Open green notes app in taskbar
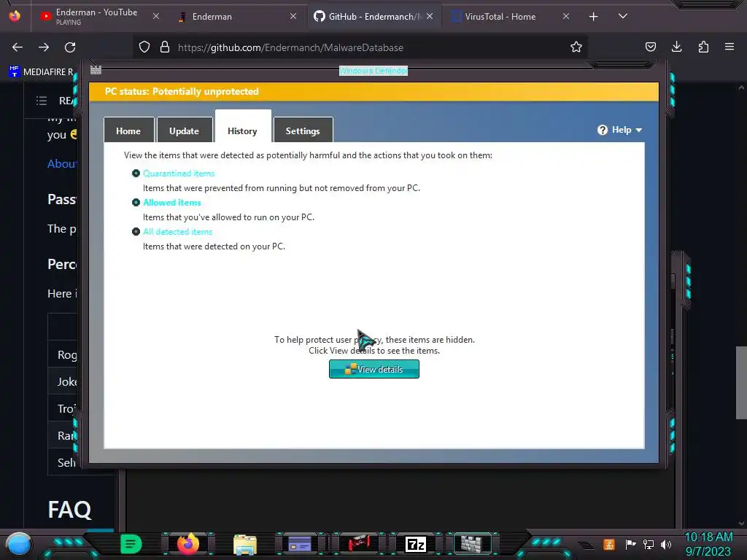Screen dimensions: 747x560 click(131, 544)
